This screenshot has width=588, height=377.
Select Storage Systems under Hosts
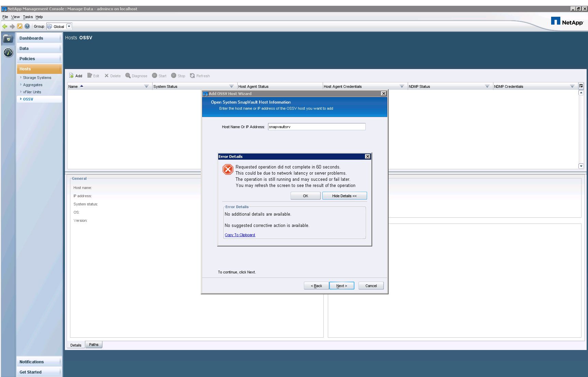click(x=37, y=78)
